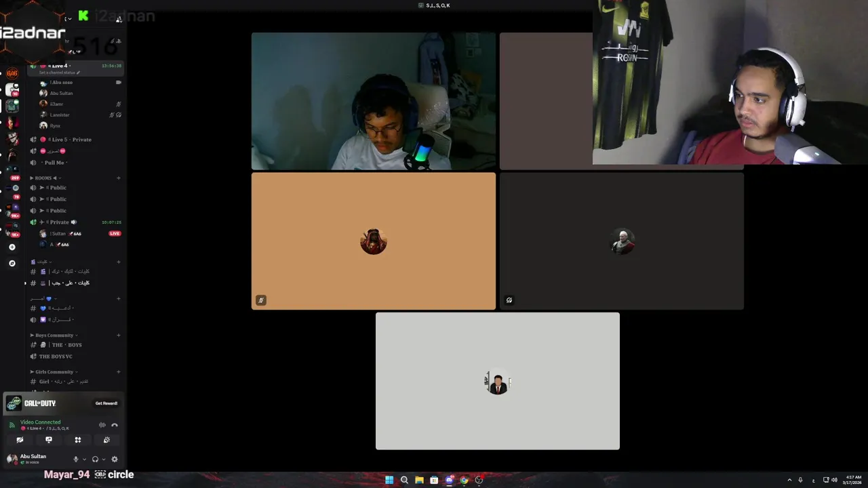
Task: Add channel to ROOMS category
Action: pos(119,178)
